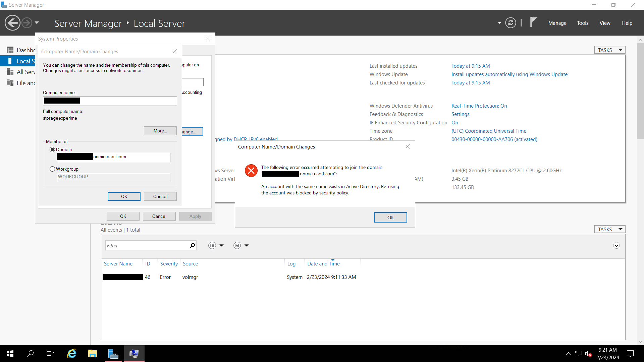Image resolution: width=644 pixels, height=362 pixels.
Task: Click the Refresh icon in the toolbar
Action: coord(511,23)
